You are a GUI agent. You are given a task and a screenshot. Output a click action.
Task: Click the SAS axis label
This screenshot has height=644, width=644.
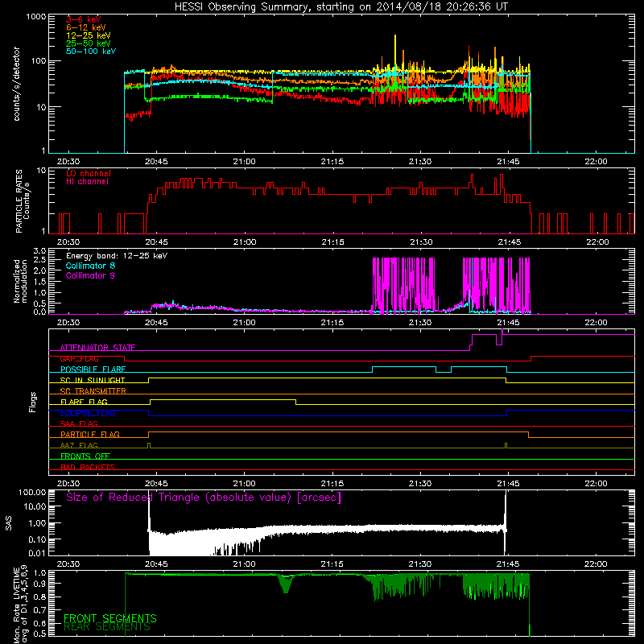[9, 523]
